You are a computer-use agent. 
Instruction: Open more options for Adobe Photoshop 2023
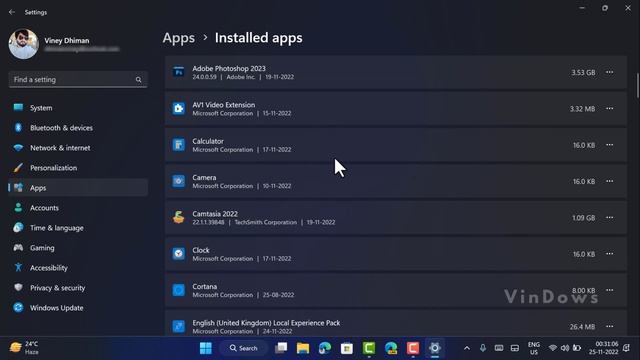609,72
